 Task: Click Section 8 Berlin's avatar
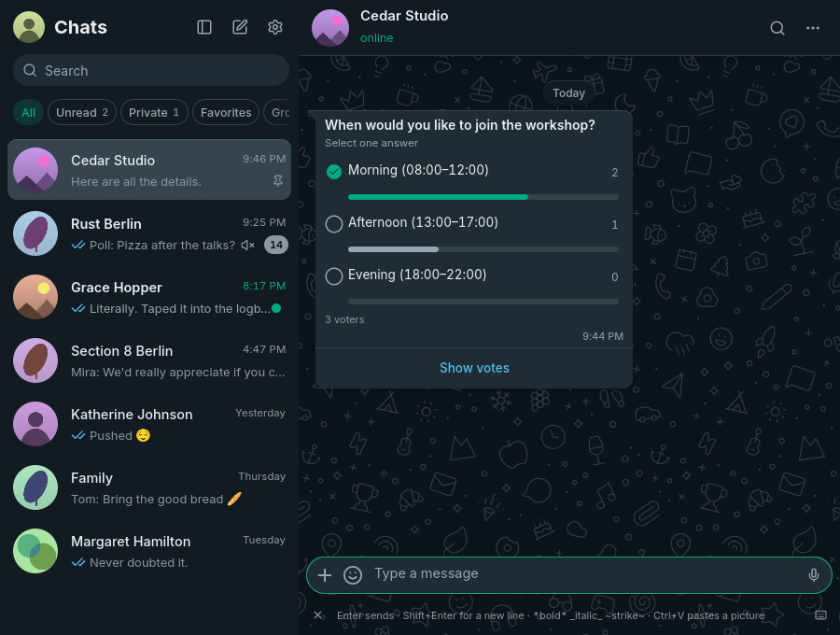35,360
